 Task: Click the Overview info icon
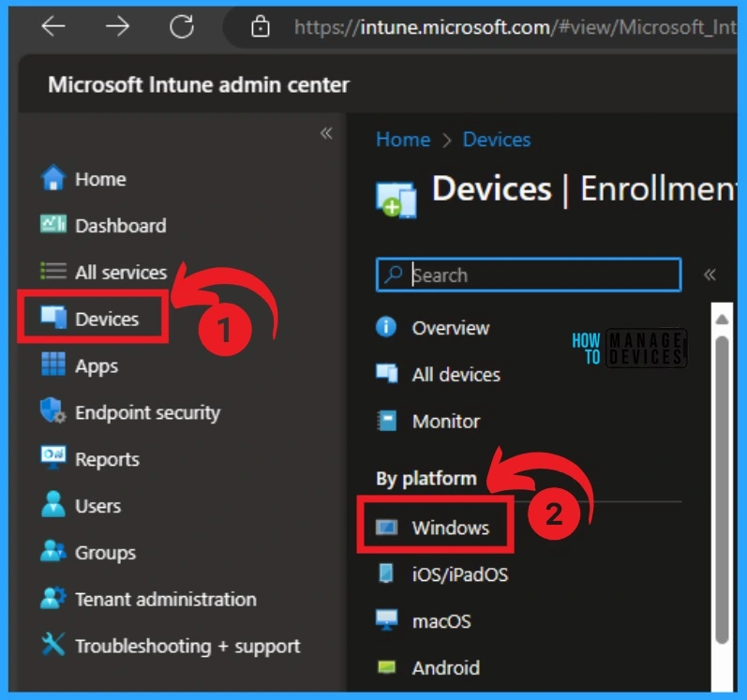point(386,327)
